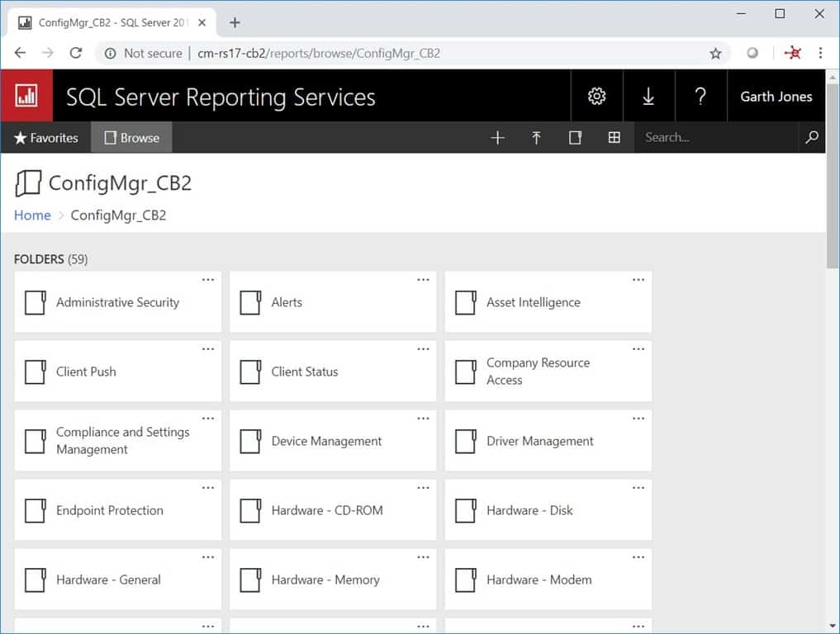Open the Site settings gear icon
840x634 pixels.
(x=596, y=96)
